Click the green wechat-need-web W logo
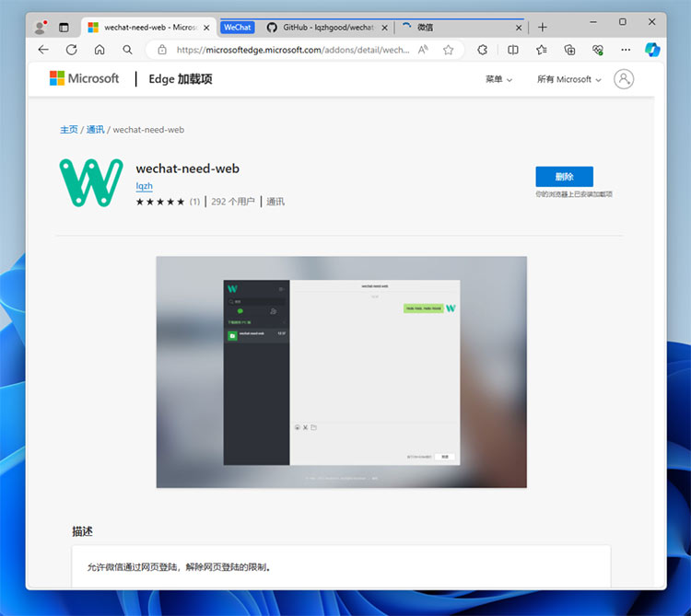The width and height of the screenshot is (691, 616). point(91,182)
